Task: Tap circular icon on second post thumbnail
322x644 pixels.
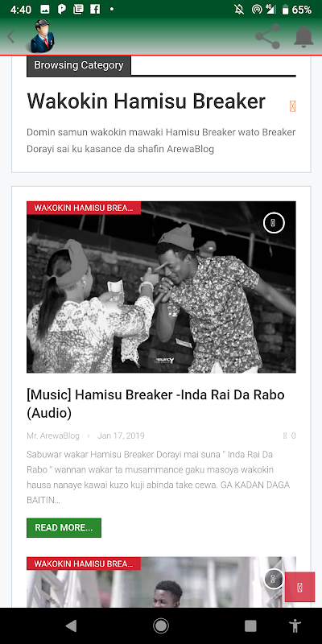Action: click(x=274, y=579)
